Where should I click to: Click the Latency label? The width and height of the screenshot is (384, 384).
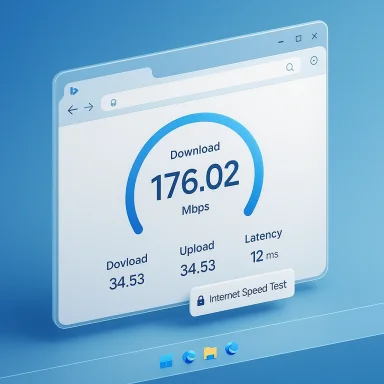point(263,236)
